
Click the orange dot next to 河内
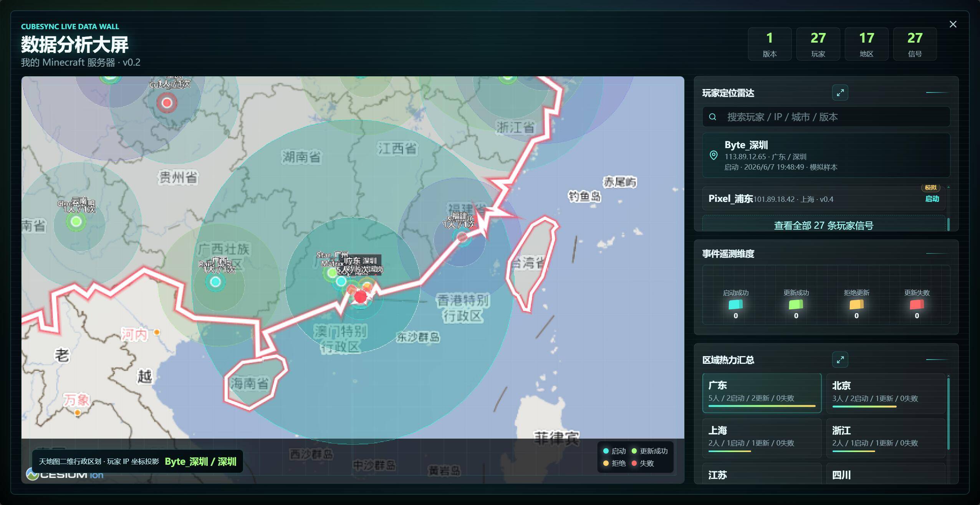coord(157,332)
